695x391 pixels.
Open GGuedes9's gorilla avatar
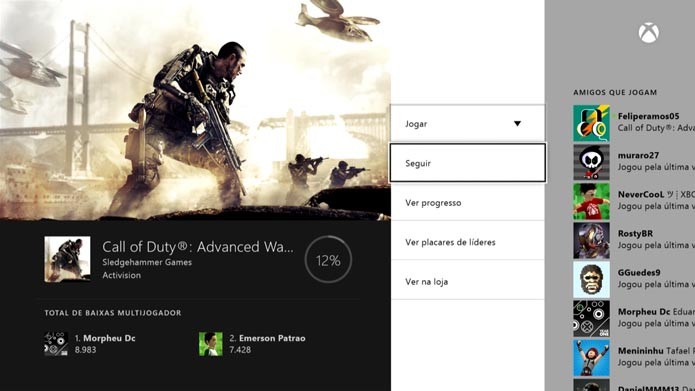coord(591,279)
